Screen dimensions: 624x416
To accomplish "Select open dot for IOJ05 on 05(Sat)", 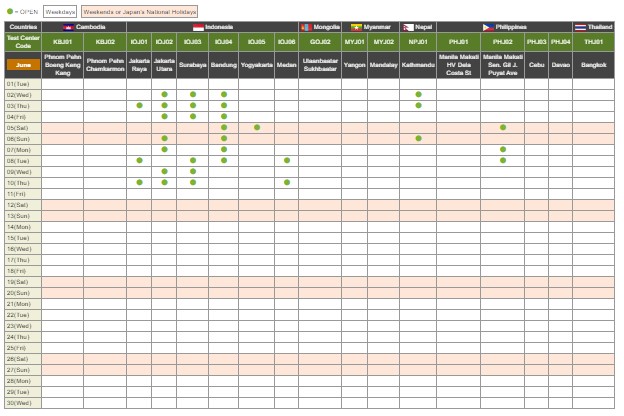I will (x=257, y=127).
